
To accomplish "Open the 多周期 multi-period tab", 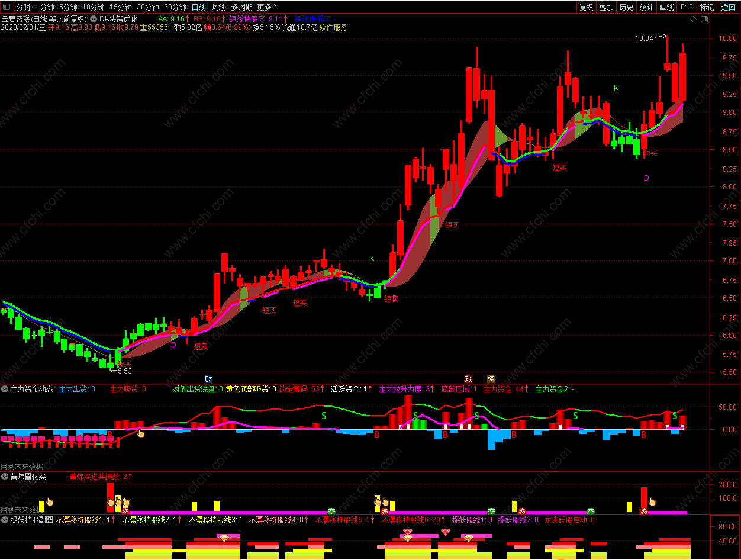I will [241, 7].
